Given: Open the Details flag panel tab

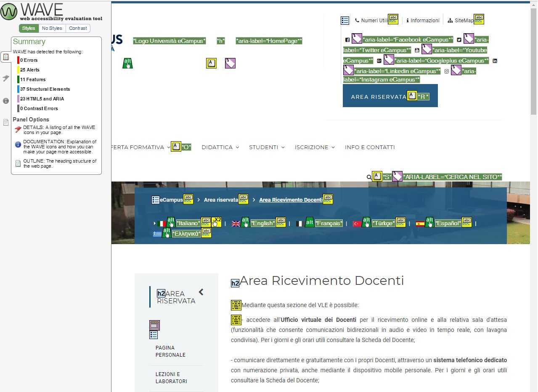Looking at the screenshot, I should coord(6,78).
